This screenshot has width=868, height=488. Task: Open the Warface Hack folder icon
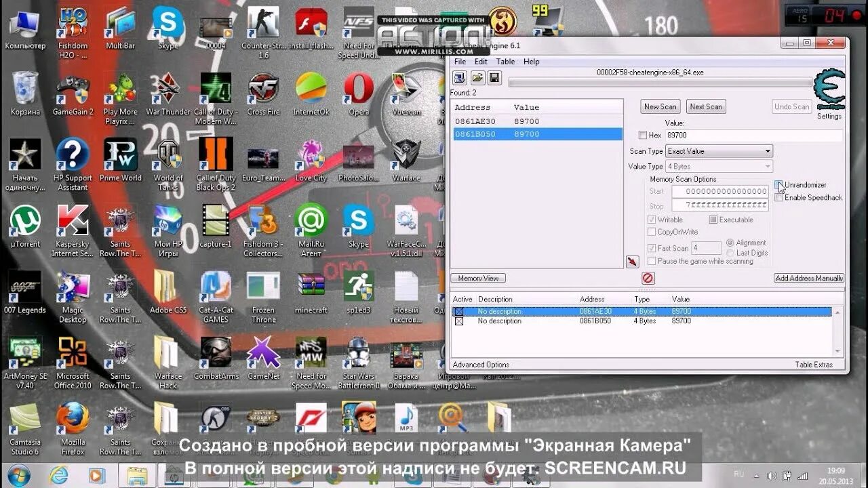click(167, 363)
